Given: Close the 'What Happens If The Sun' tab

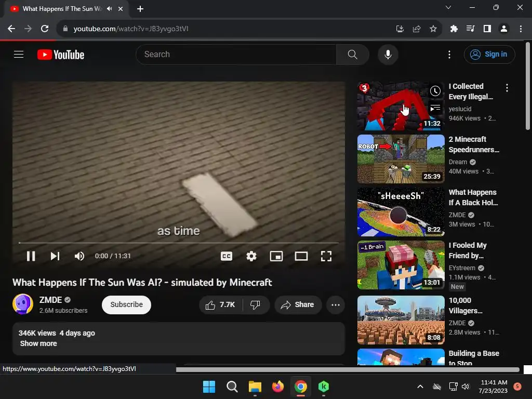Looking at the screenshot, I should tap(121, 9).
